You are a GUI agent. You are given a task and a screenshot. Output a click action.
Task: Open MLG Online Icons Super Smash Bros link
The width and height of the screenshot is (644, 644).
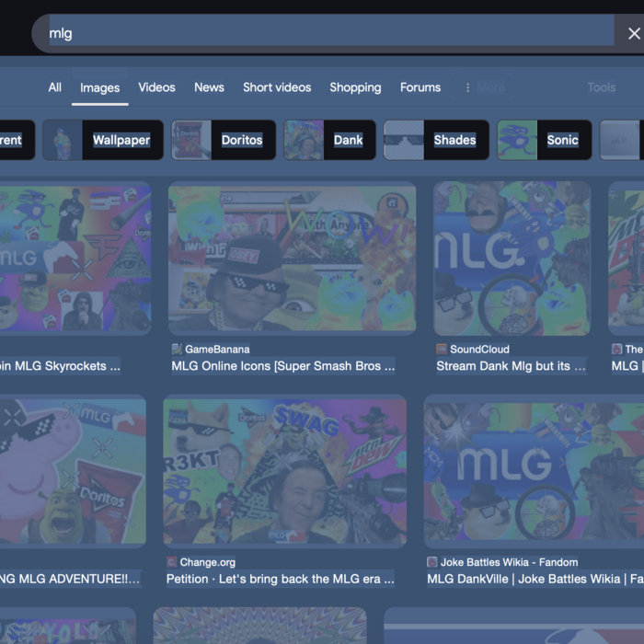click(x=283, y=366)
